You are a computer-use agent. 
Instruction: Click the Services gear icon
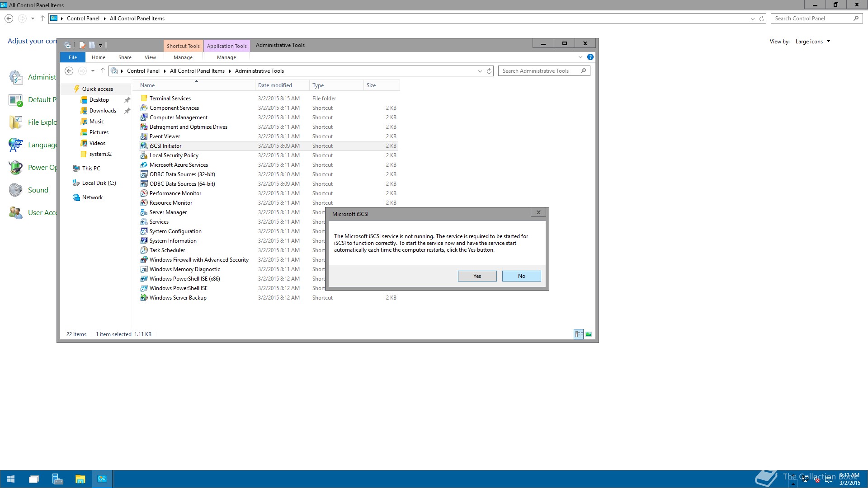coord(144,222)
